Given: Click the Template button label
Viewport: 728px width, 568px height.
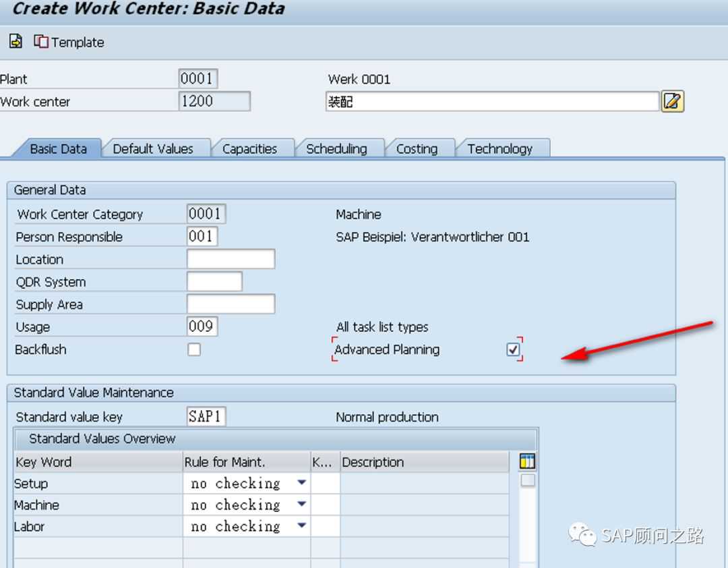Looking at the screenshot, I should [x=78, y=42].
